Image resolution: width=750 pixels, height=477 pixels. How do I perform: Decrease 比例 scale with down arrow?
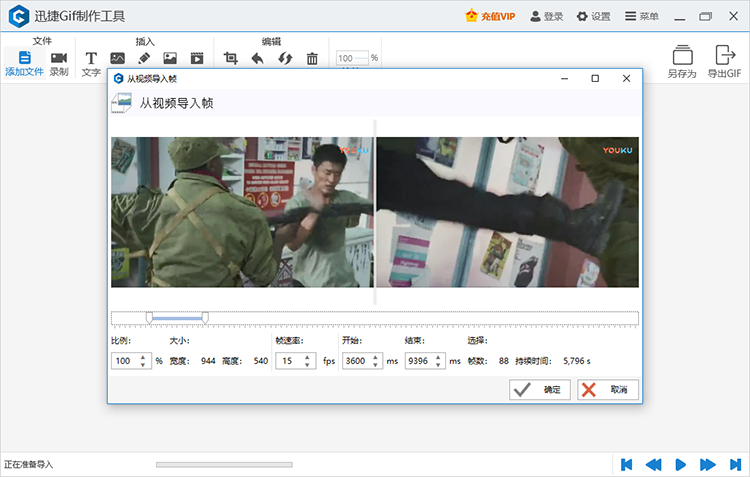point(143,365)
